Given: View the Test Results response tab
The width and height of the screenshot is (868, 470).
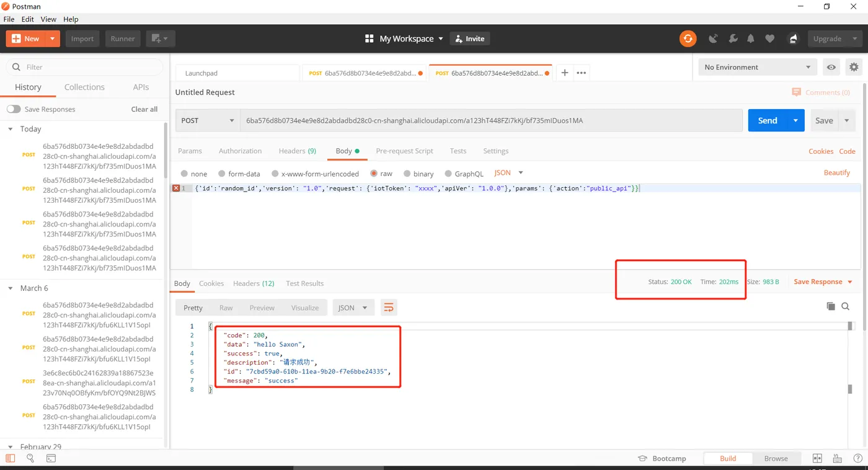Looking at the screenshot, I should pos(304,283).
